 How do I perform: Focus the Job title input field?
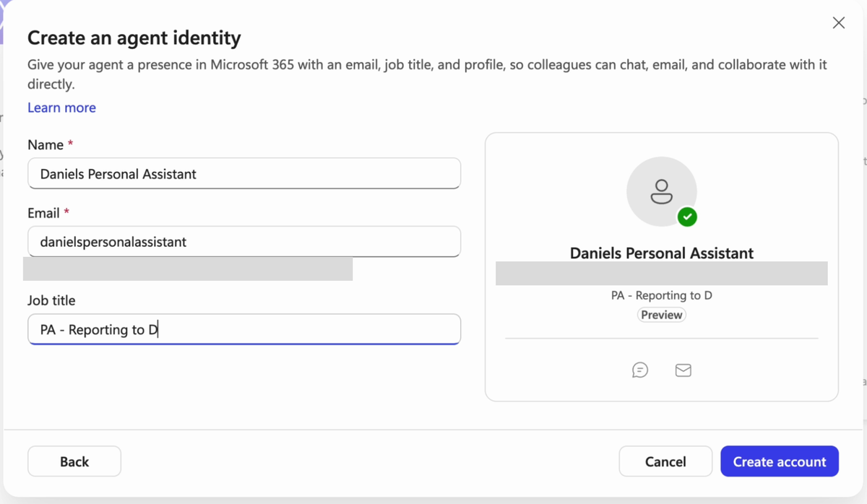click(244, 329)
